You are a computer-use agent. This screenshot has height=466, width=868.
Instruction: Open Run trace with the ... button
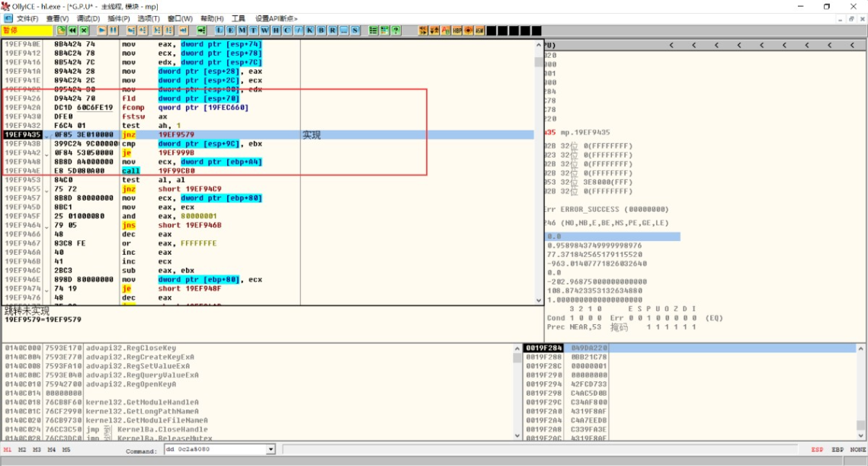344,31
